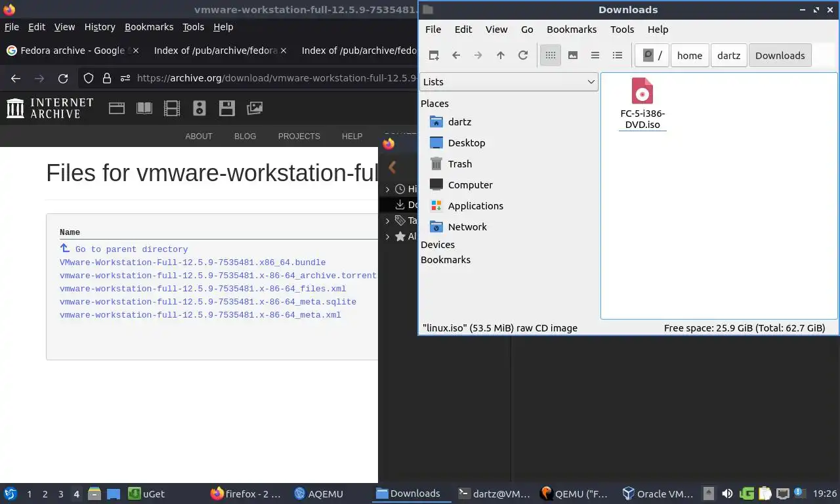Viewport: 840px width, 504px height.
Task: Open file manager File menu
Action: (433, 30)
